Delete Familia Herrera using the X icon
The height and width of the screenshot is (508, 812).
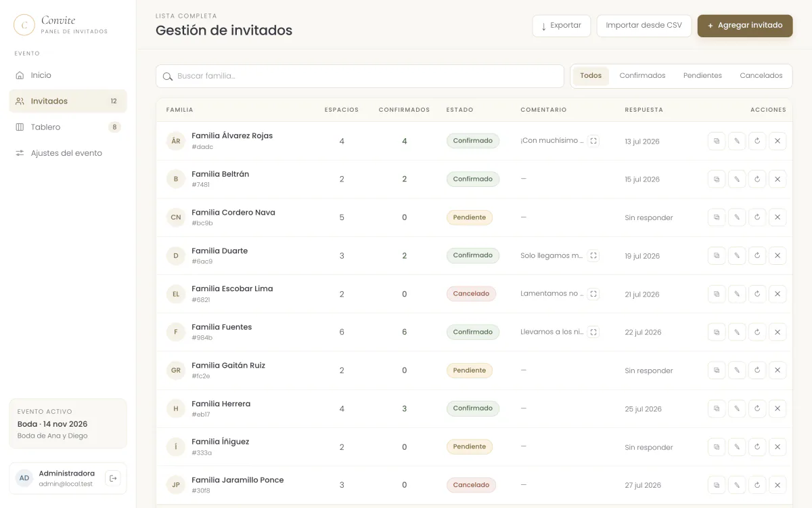777,408
